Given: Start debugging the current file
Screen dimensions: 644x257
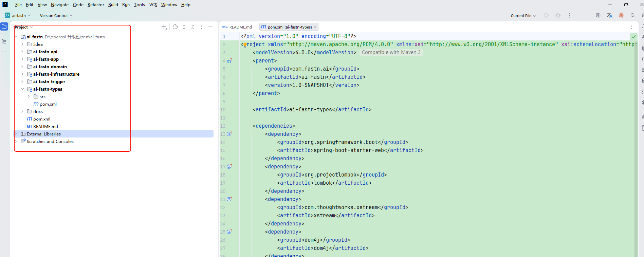Looking at the screenshot, I should pos(558,15).
